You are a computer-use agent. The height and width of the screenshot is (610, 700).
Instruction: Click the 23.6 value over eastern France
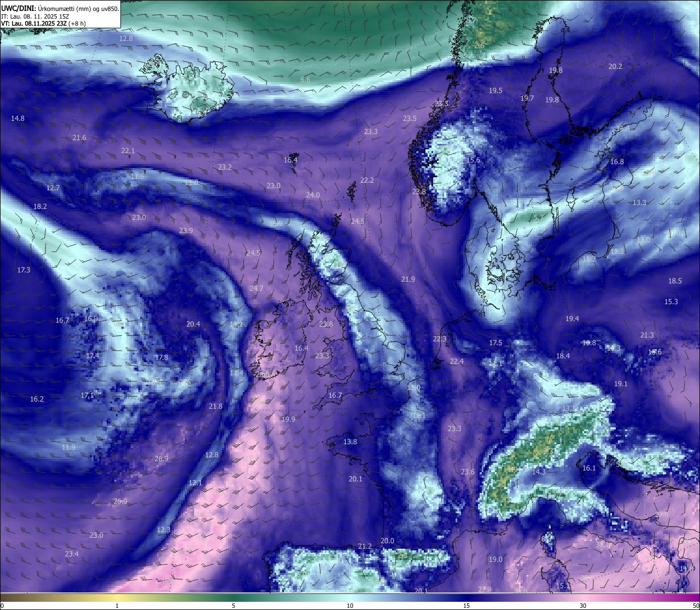pos(468,472)
